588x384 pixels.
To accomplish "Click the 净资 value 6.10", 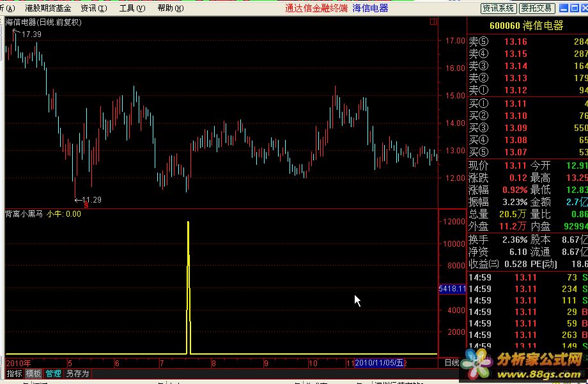I will 518,252.
